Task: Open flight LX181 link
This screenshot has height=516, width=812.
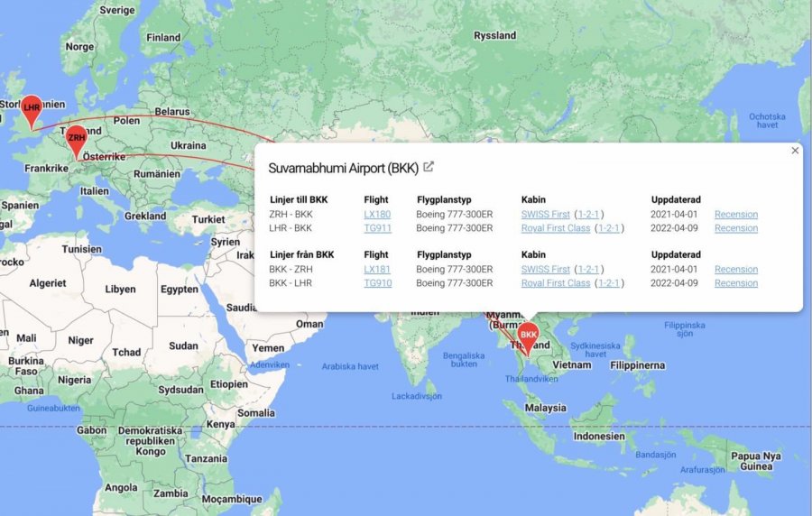Action: click(x=377, y=270)
